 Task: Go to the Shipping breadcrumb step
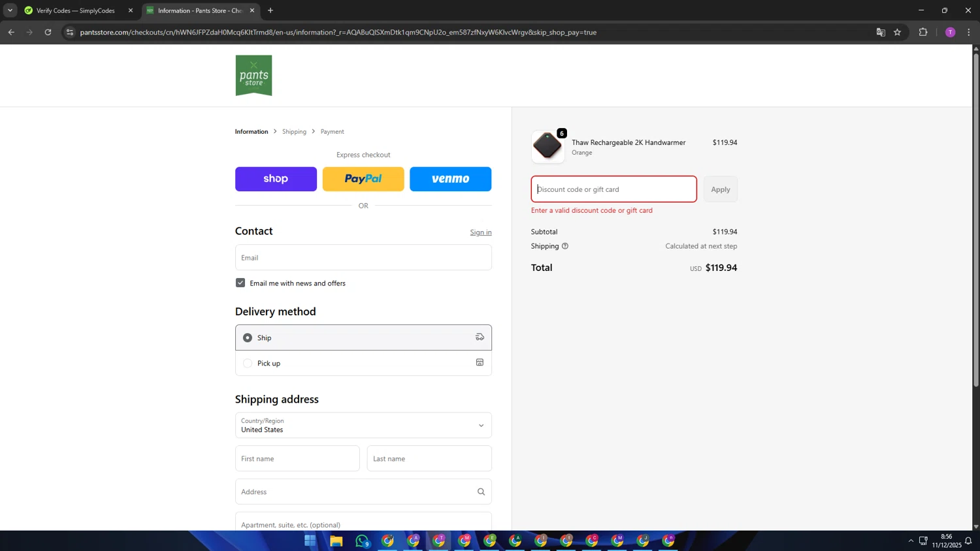(x=294, y=131)
